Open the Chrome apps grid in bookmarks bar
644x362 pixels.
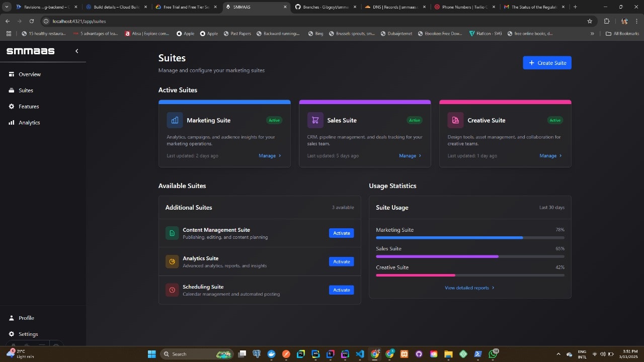click(9, 34)
